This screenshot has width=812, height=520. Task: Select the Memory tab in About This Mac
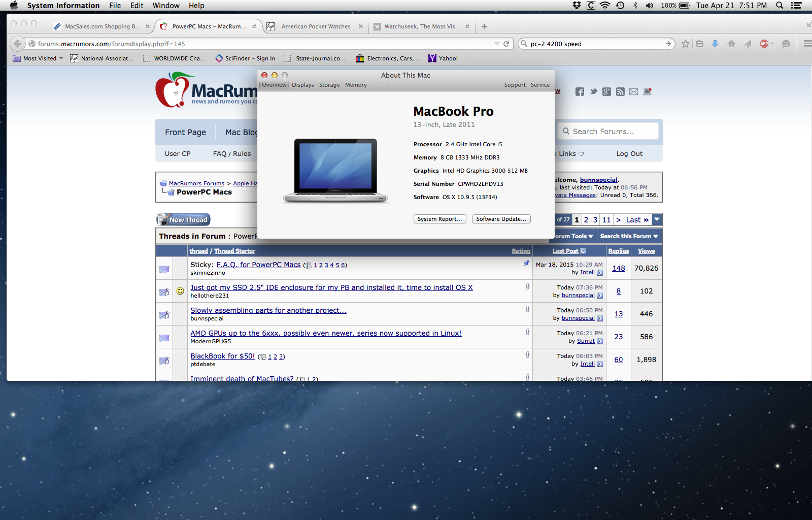[356, 85]
